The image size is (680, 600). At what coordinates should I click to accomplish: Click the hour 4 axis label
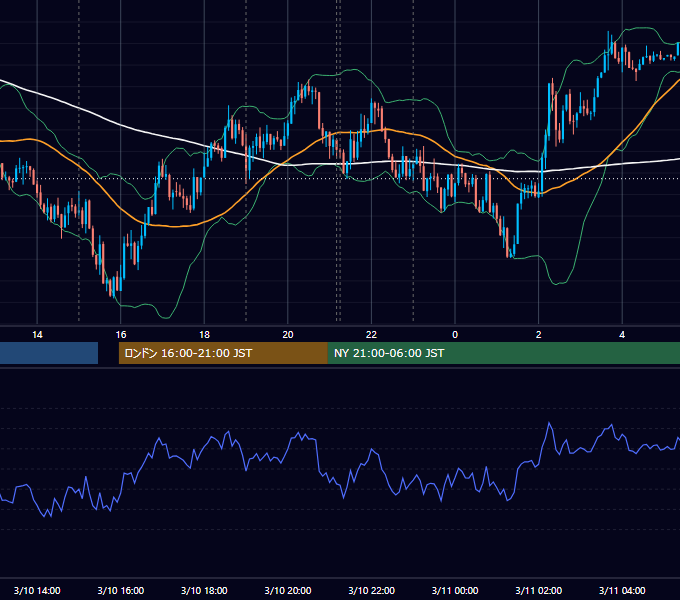tap(622, 335)
